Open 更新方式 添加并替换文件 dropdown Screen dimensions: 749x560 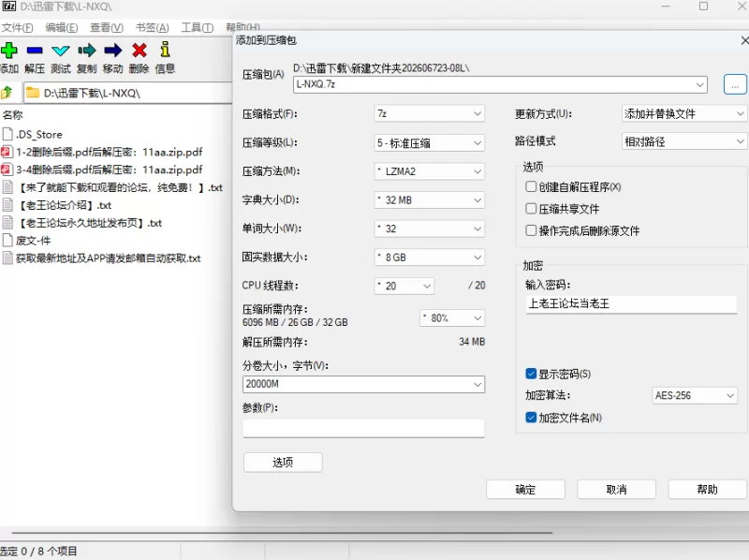(x=684, y=113)
